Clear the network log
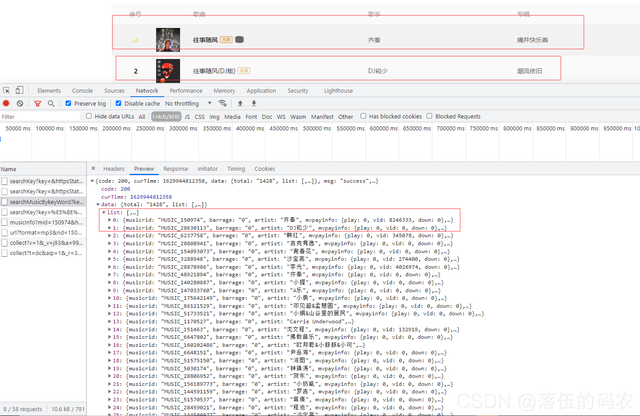Image resolution: width=640 pixels, height=416 pixels. [20, 103]
